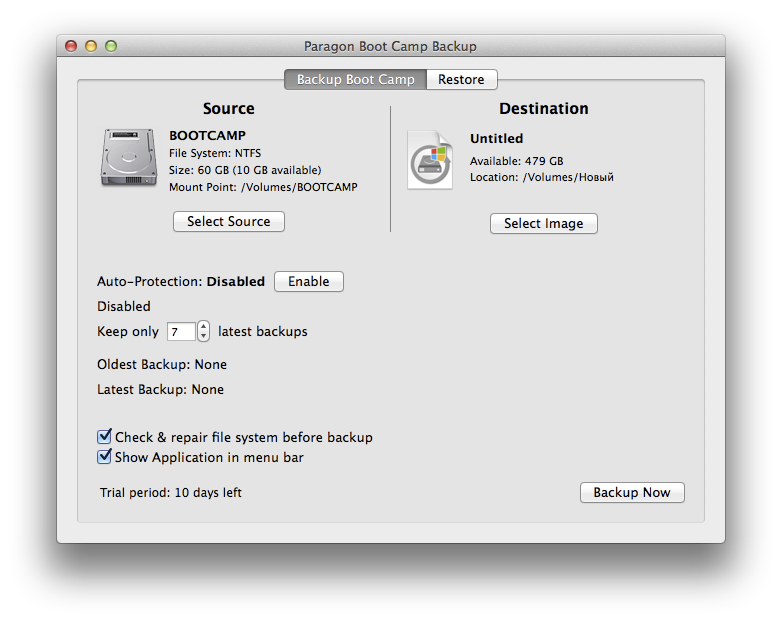Zoom the window with the green button

tap(111, 46)
